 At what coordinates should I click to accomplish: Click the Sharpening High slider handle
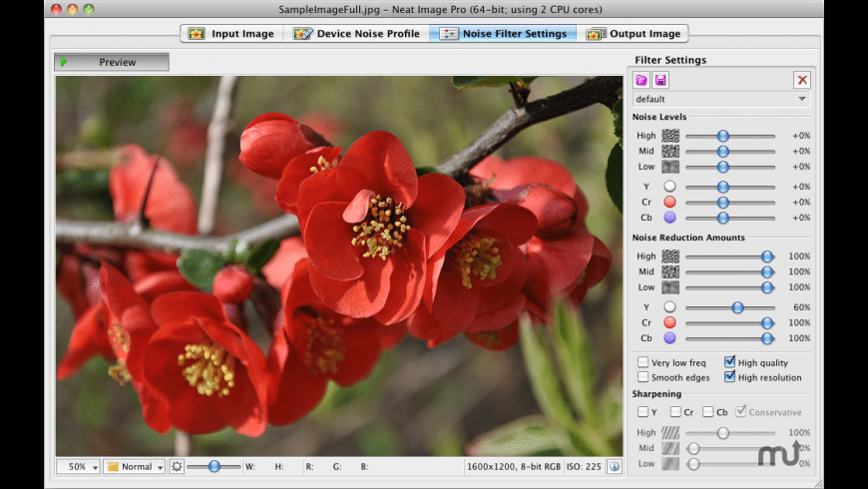[x=723, y=432]
